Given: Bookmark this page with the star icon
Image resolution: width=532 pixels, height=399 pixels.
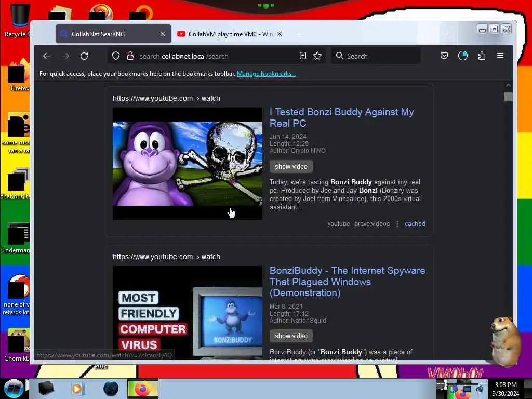Looking at the screenshot, I should coord(317,56).
